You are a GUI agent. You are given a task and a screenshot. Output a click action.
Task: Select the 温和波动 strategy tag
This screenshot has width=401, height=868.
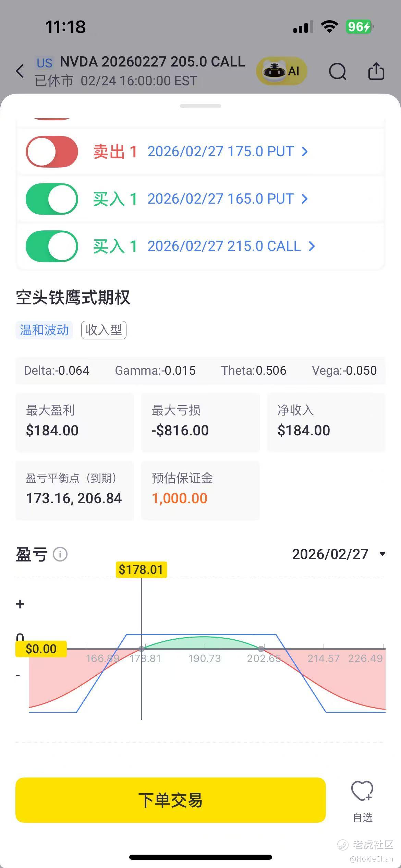click(x=44, y=330)
